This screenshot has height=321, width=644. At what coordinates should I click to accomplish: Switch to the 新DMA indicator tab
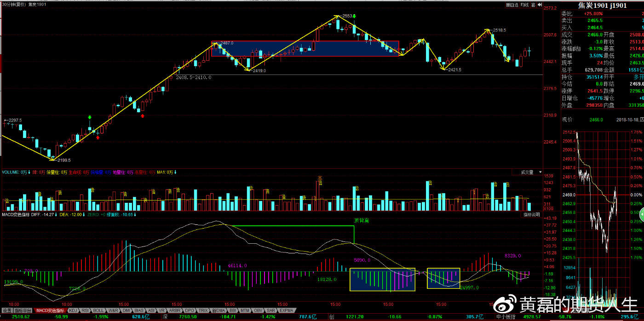click(x=219, y=310)
